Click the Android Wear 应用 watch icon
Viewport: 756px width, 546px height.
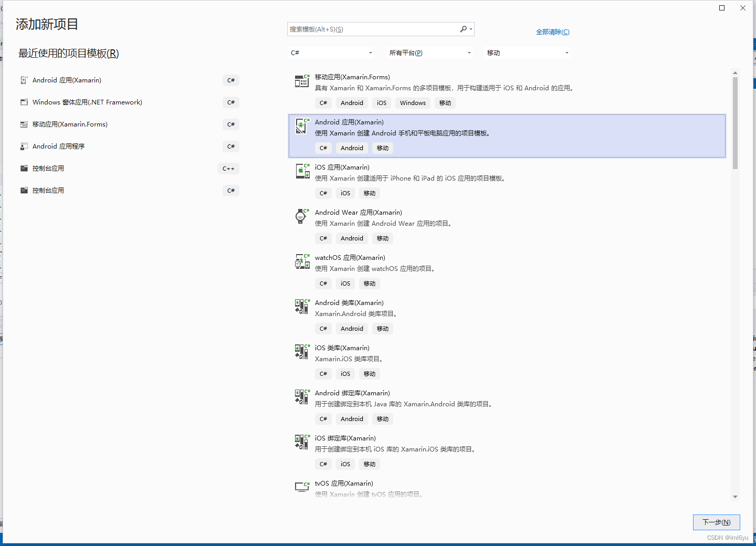(302, 216)
